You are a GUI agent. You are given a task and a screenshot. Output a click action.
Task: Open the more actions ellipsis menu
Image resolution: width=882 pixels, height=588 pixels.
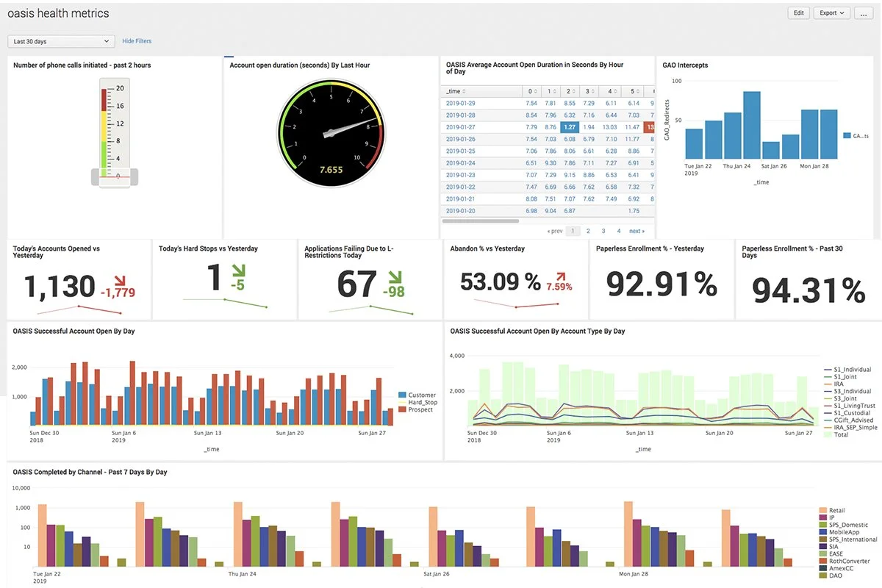click(863, 13)
